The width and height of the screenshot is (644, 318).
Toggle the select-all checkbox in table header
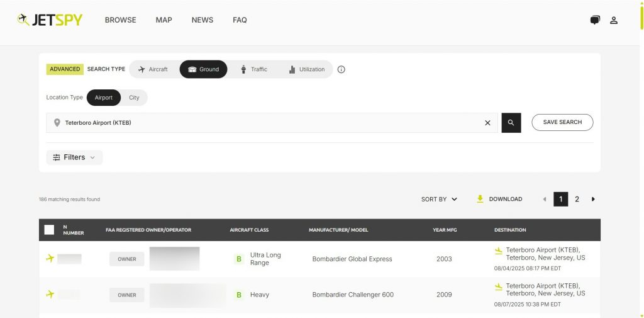49,230
